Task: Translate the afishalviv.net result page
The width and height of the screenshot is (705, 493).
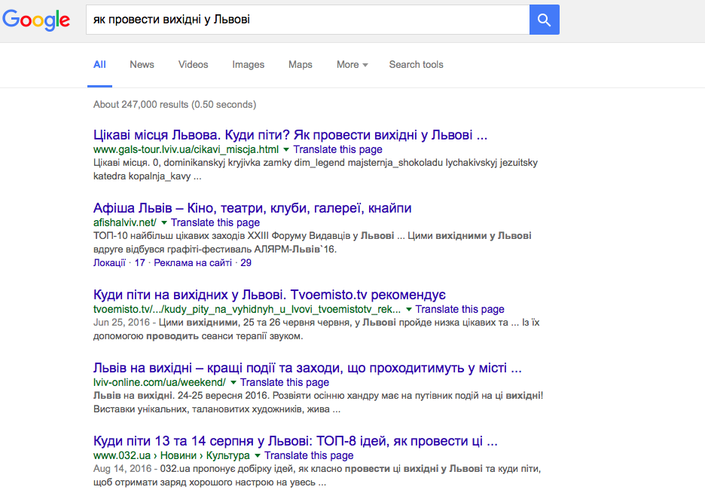Action: pos(215,222)
